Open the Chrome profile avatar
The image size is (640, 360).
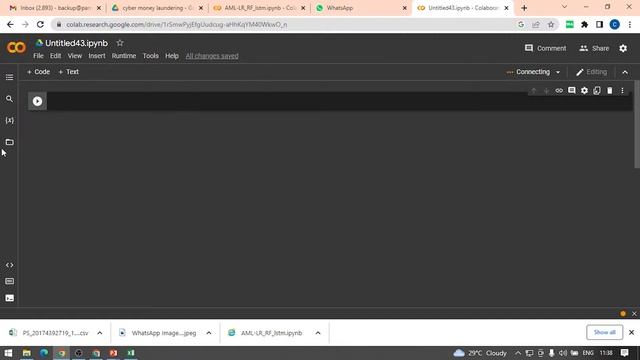[x=614, y=24]
